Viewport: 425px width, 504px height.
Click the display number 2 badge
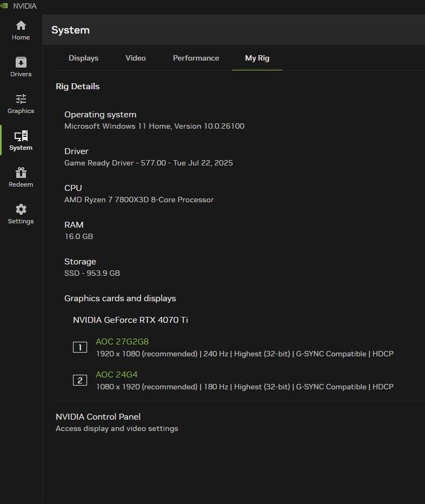[80, 380]
